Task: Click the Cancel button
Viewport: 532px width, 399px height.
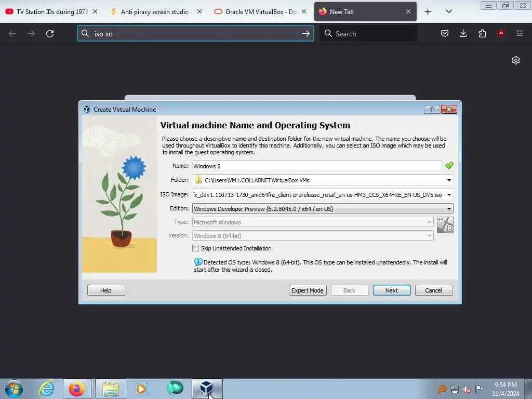Action: pos(434,290)
